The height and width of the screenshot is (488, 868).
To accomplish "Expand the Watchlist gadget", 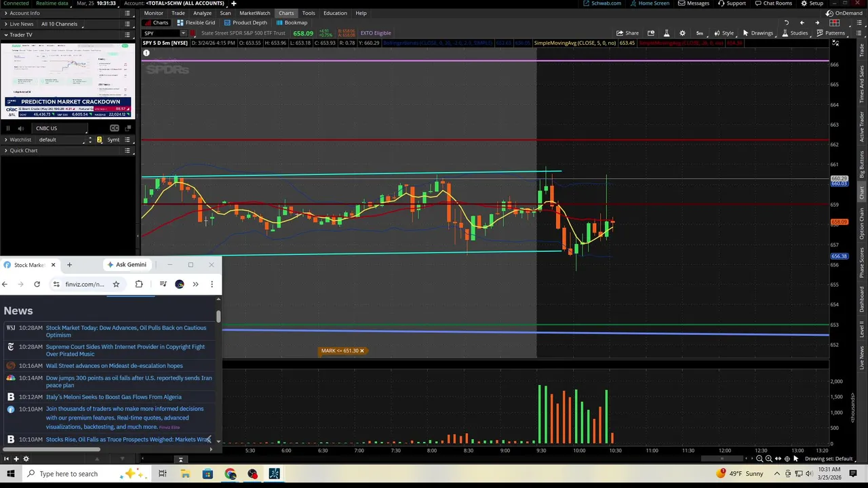I will coord(5,140).
